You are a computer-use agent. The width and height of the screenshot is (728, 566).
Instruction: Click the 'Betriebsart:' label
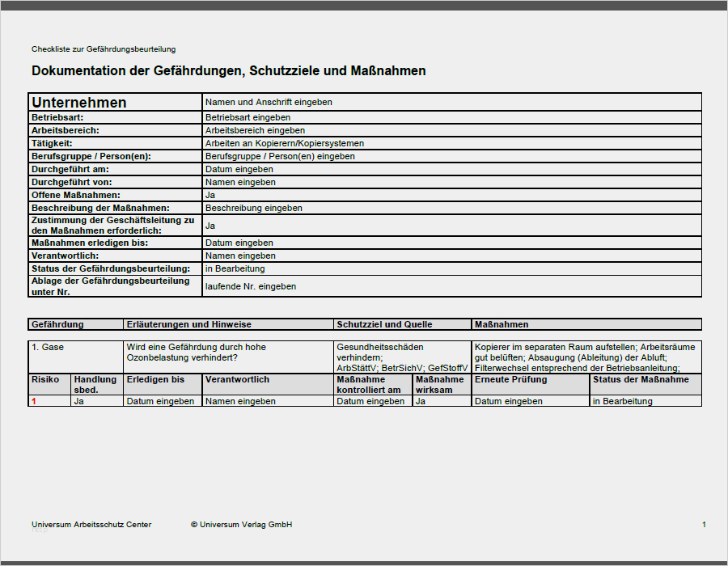[57, 117]
